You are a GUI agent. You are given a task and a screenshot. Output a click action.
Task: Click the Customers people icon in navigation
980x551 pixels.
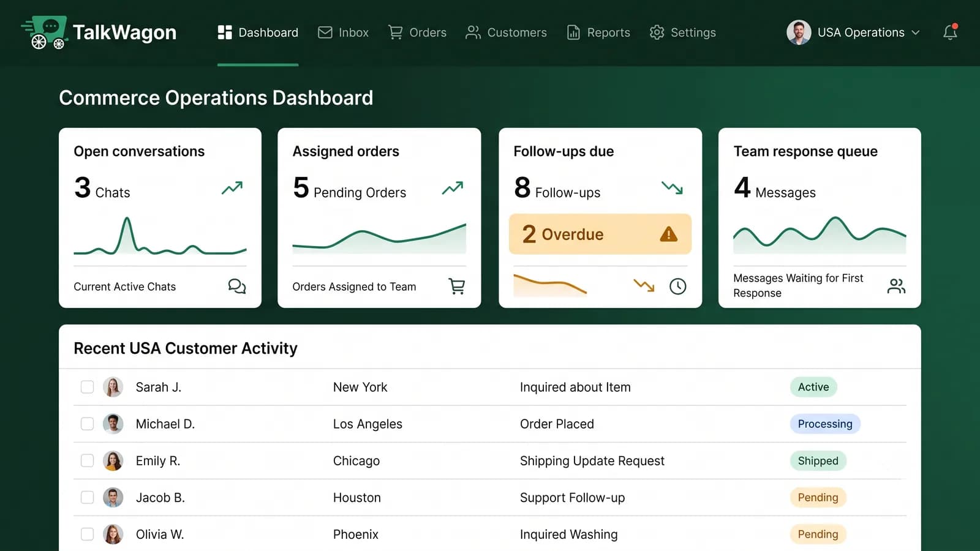473,32
